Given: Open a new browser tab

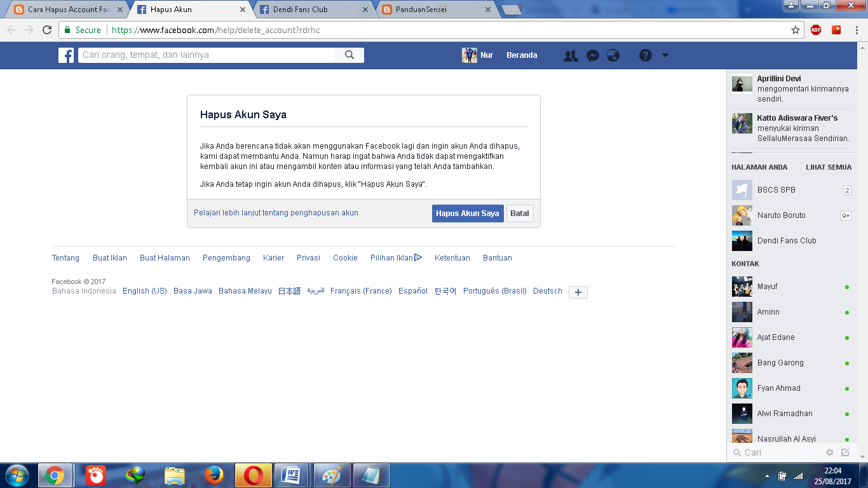Looking at the screenshot, I should coord(511,10).
